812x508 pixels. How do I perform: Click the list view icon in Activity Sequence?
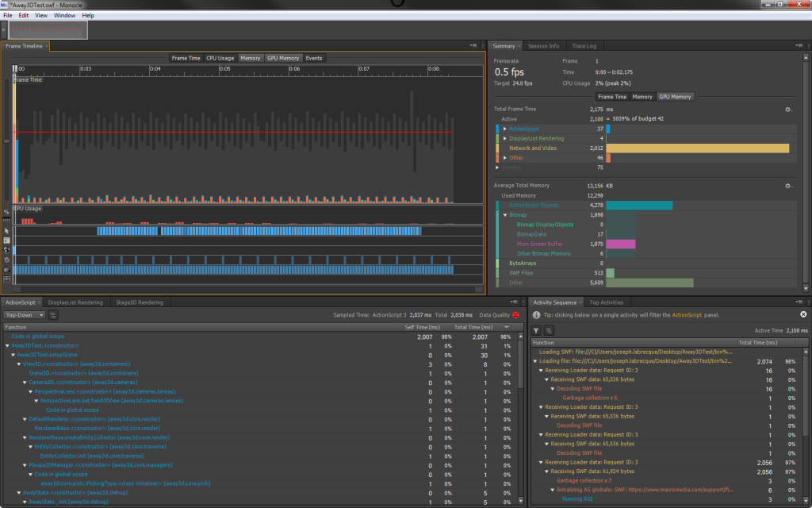[549, 330]
